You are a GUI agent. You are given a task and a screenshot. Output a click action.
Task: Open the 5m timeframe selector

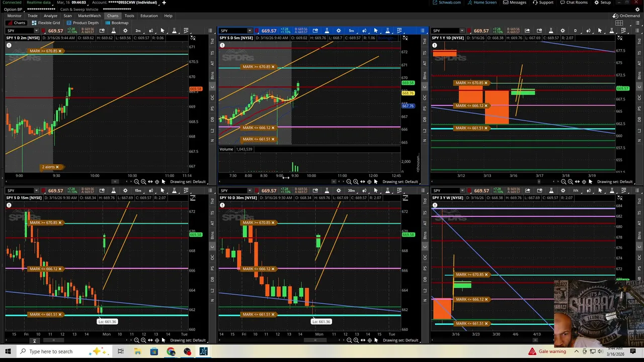coord(351,31)
